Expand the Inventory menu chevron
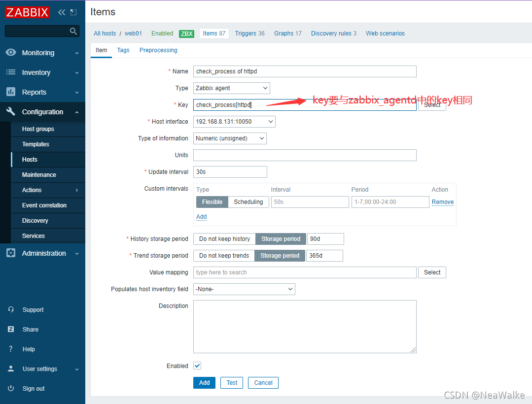This screenshot has height=404, width=532. coord(77,73)
